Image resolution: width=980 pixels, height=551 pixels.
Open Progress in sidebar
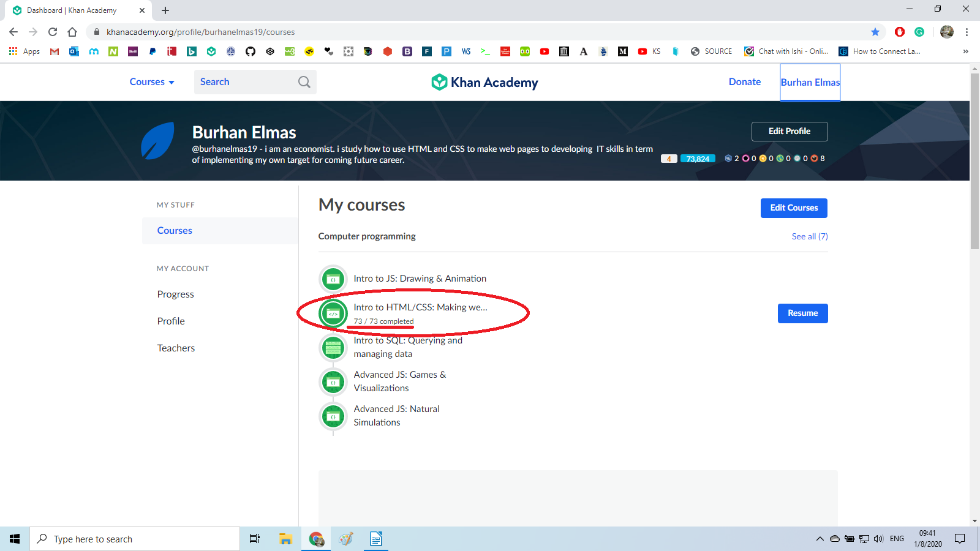click(176, 294)
